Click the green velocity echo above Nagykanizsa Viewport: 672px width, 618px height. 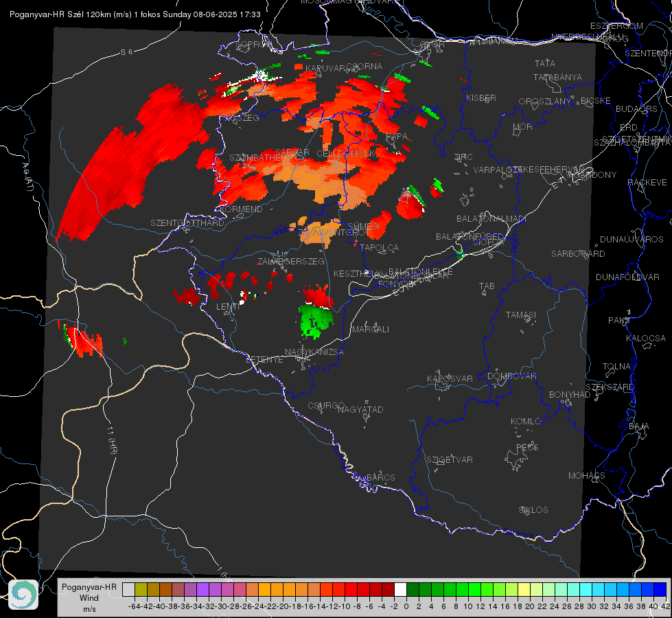point(316,321)
